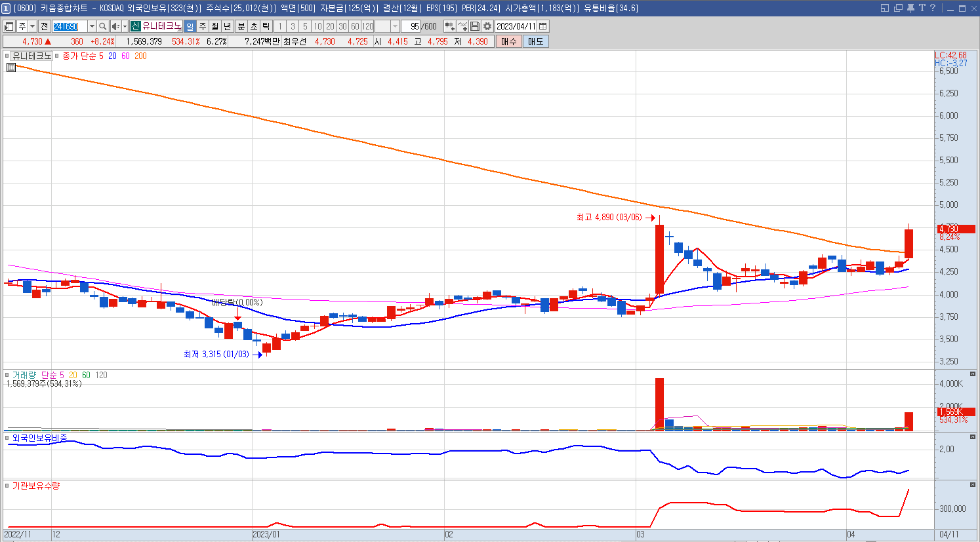Screen dimensions: 980x542
Task: Collapse the foreign ownership pane corner button
Action: [973, 436]
